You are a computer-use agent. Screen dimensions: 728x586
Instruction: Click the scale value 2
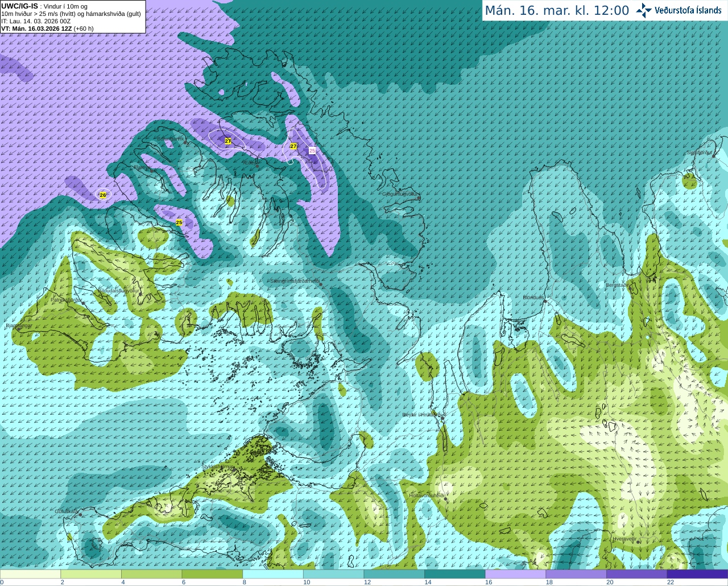[x=62, y=582]
